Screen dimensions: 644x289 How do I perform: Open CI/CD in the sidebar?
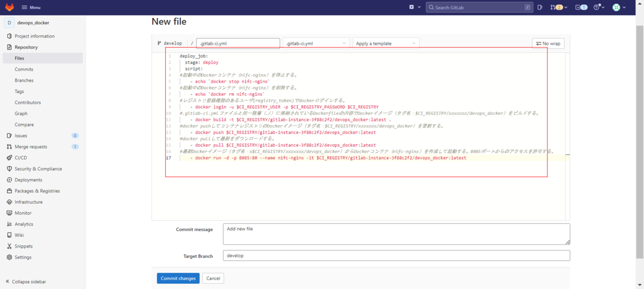21,158
